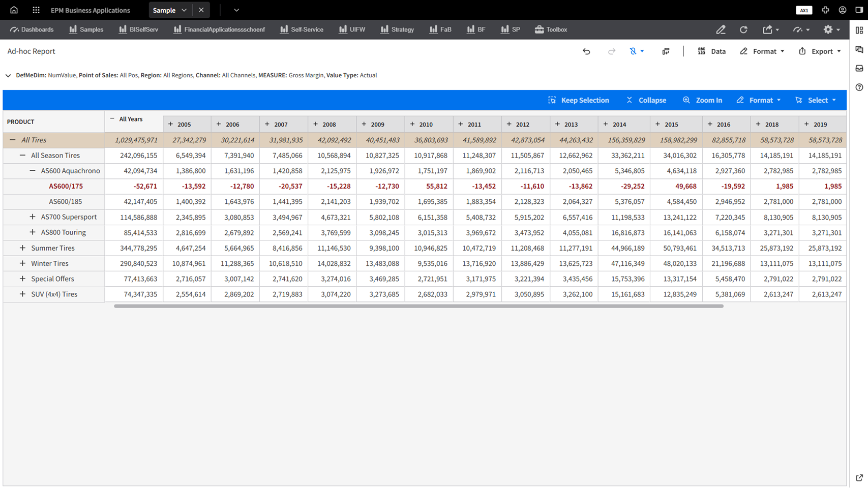
Task: Click the horizontal scrollbar below the table
Action: [x=418, y=306]
